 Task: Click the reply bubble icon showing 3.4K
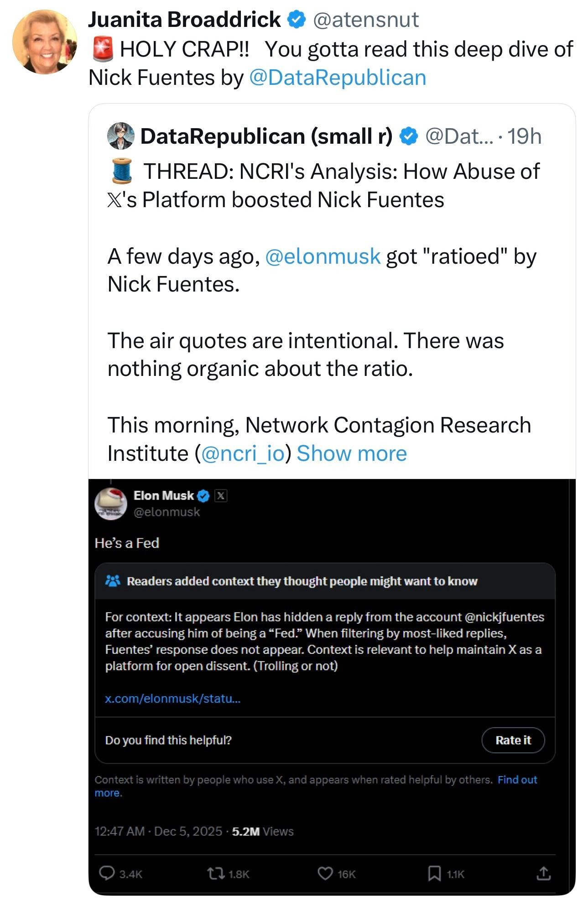(x=107, y=873)
